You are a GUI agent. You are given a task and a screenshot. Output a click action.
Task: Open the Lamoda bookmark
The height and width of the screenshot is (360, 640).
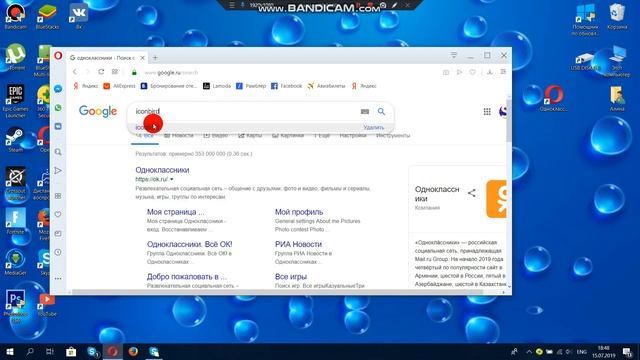pos(217,86)
